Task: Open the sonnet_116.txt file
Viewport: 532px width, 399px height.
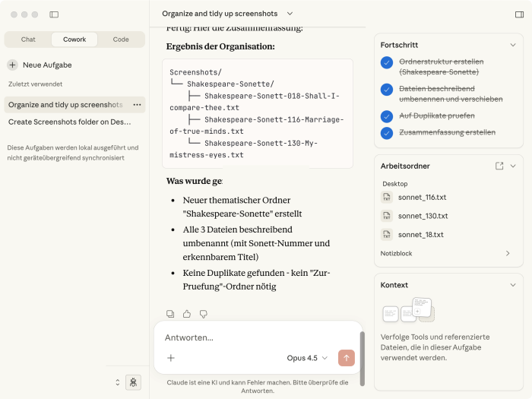Action: (x=423, y=198)
